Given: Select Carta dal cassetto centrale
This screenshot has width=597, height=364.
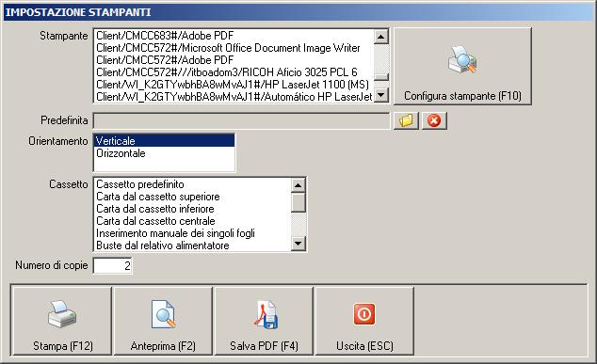Looking at the screenshot, I should [x=193, y=221].
